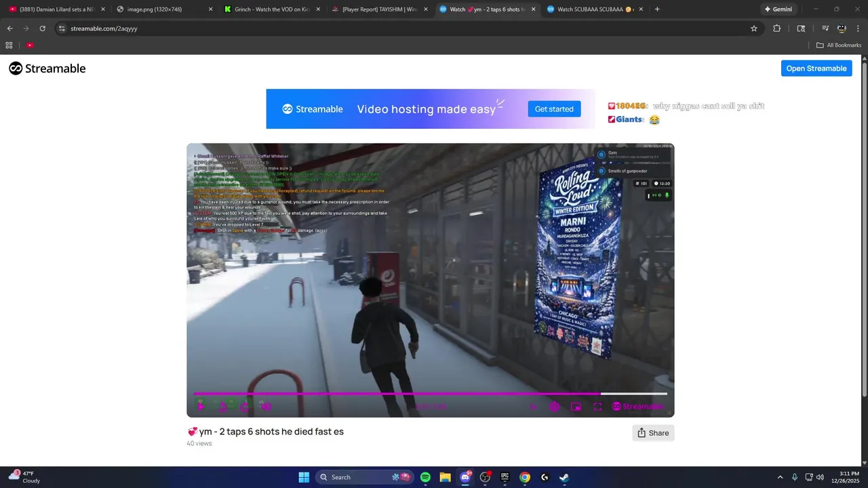Open Steam from the taskbar
This screenshot has width=868, height=488.
[x=564, y=477]
